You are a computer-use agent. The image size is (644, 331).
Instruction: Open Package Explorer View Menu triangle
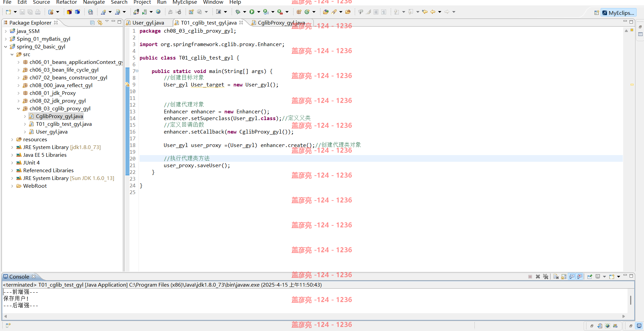pos(107,22)
